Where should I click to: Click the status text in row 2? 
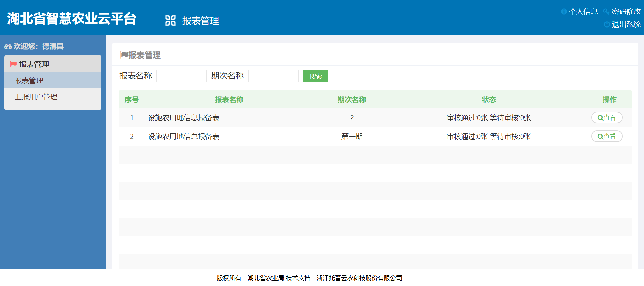pyautogui.click(x=489, y=137)
